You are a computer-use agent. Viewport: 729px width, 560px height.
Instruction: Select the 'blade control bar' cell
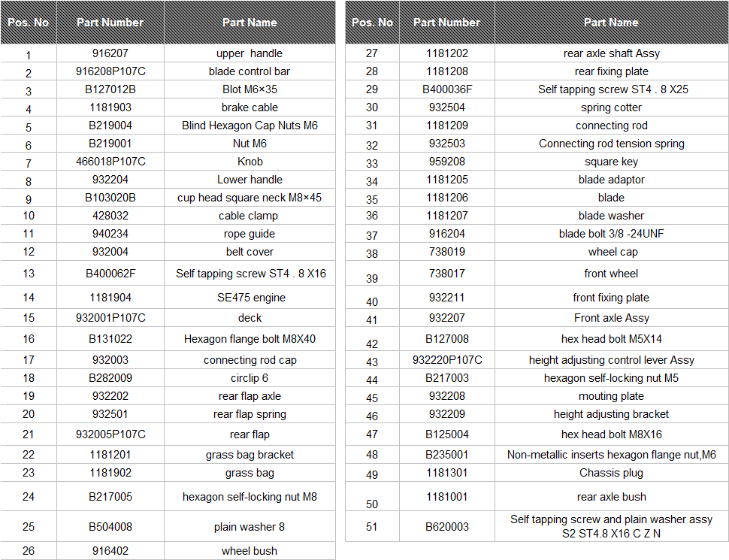click(x=250, y=71)
